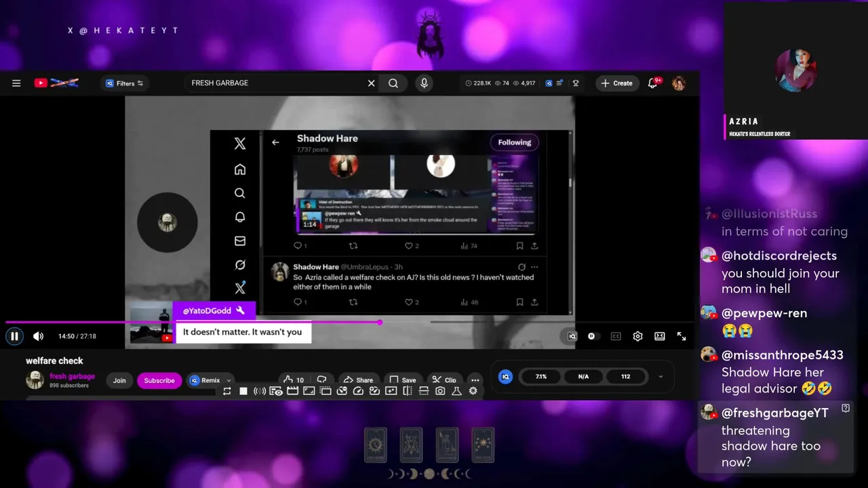This screenshot has width=868, height=488.
Task: Pause the video playback
Action: pos(14,336)
